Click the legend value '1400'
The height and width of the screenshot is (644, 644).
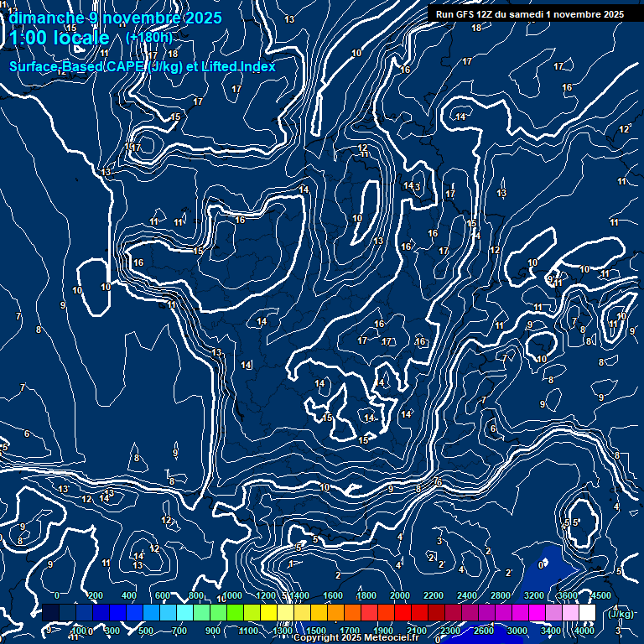tap(299, 595)
